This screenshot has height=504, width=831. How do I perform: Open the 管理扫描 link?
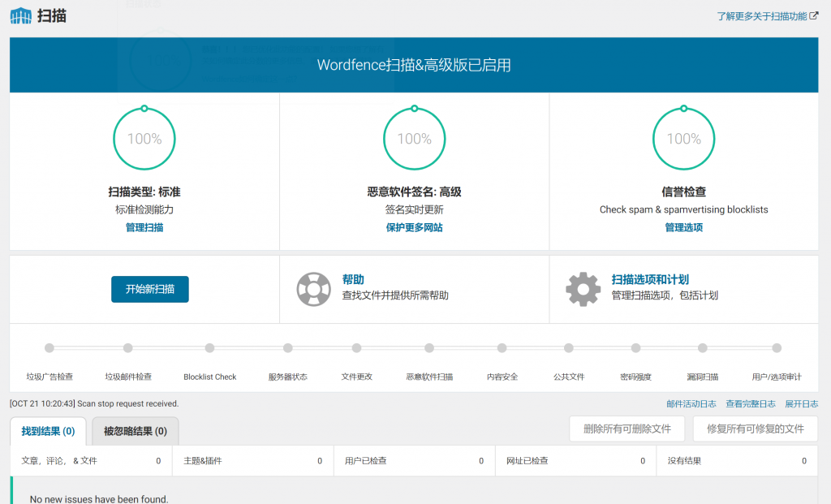pyautogui.click(x=144, y=227)
